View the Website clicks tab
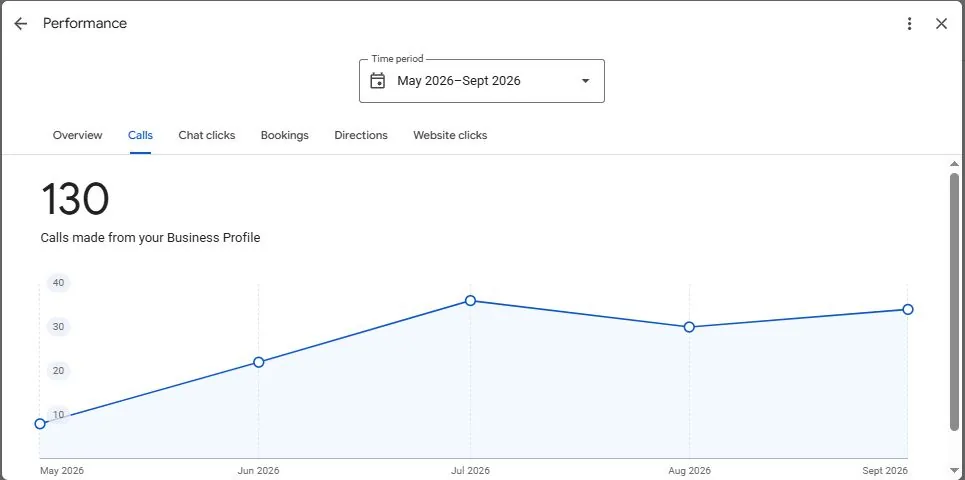 pos(450,135)
